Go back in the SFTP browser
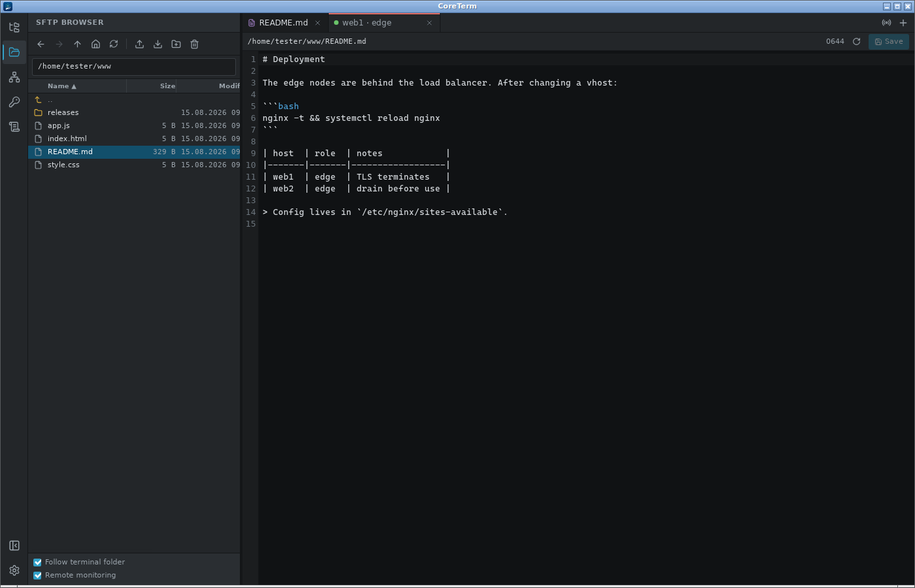Image resolution: width=915 pixels, height=588 pixels. [41, 44]
